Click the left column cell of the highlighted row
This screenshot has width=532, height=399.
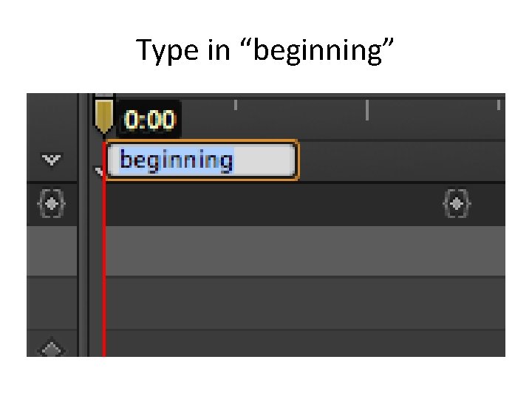click(51, 251)
